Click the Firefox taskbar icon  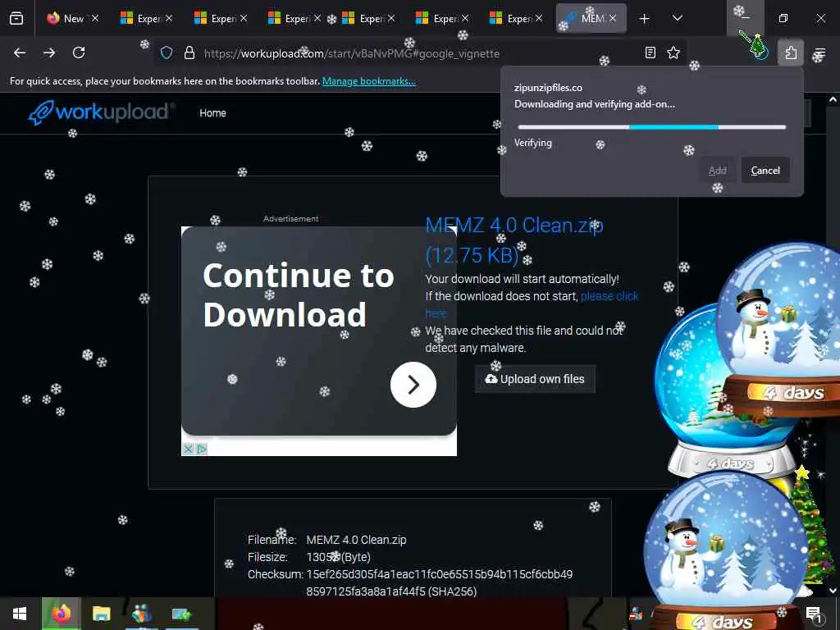(x=61, y=614)
